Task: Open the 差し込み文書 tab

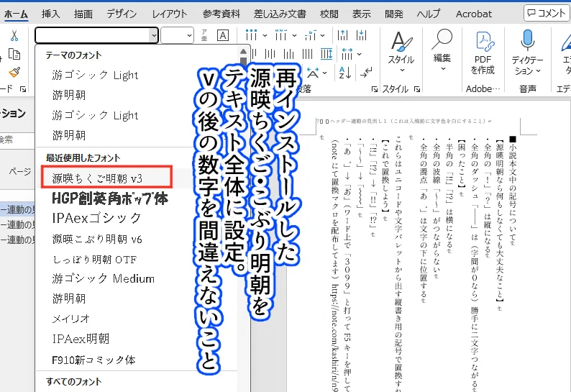Action: click(x=280, y=14)
